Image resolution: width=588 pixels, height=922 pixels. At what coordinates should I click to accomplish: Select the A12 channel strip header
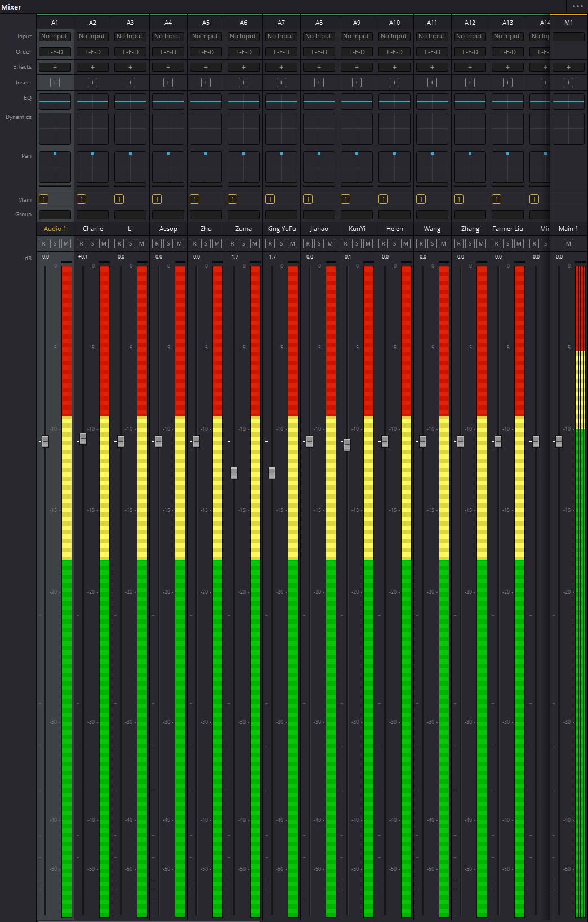pyautogui.click(x=470, y=23)
